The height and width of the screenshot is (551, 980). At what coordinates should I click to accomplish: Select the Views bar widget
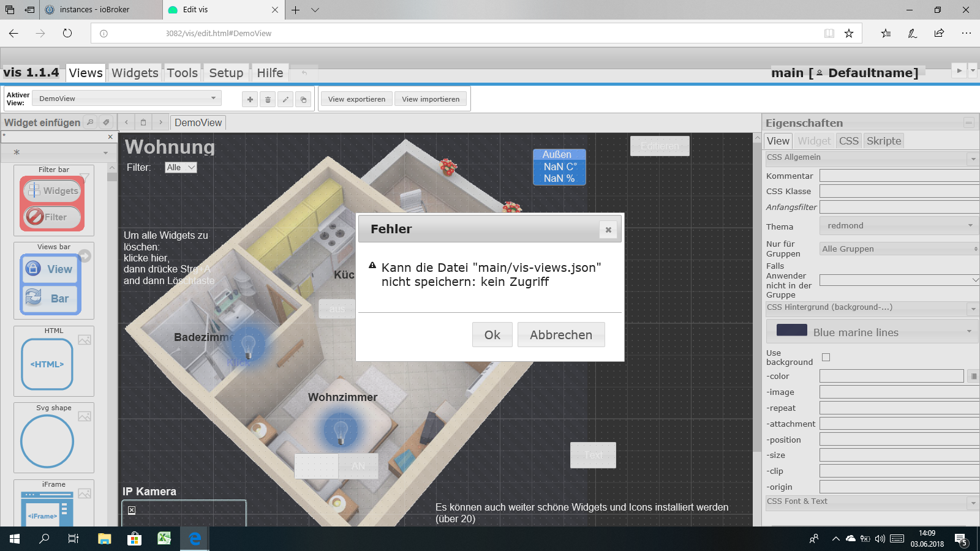(x=54, y=280)
